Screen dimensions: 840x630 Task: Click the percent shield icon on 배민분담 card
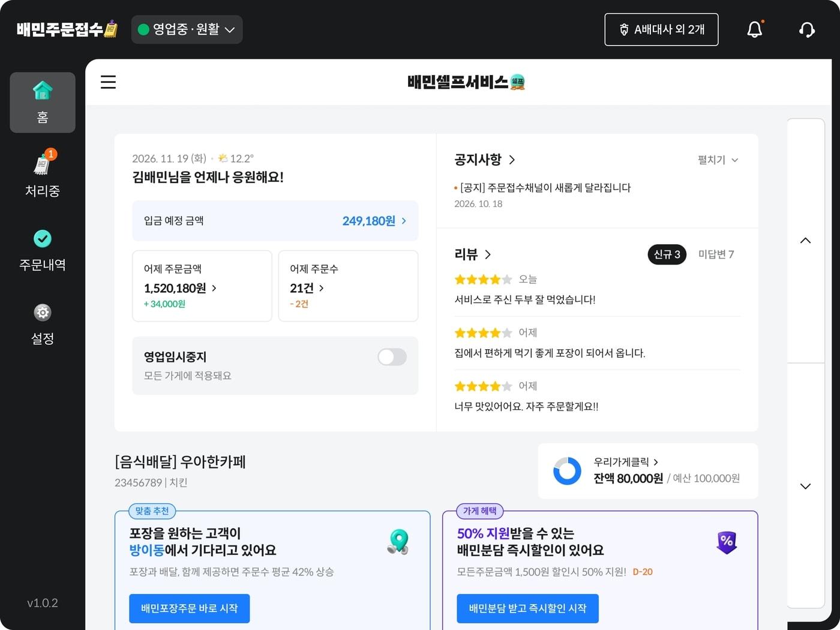pos(727,542)
